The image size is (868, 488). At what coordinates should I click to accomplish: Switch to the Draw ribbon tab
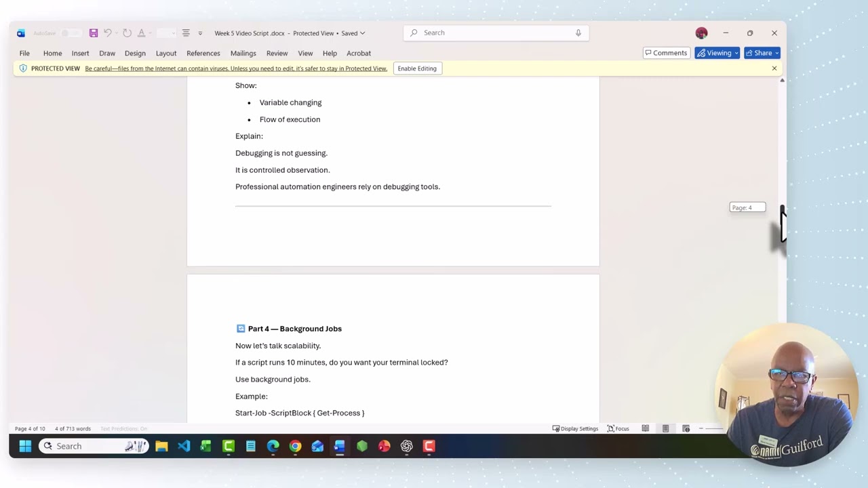pos(107,53)
